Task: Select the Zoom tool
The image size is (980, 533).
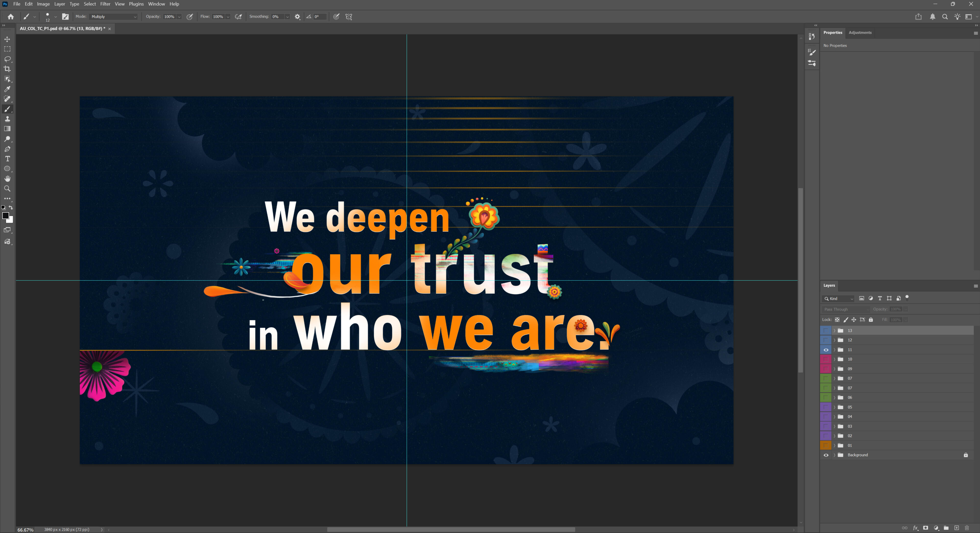Action: (x=7, y=189)
